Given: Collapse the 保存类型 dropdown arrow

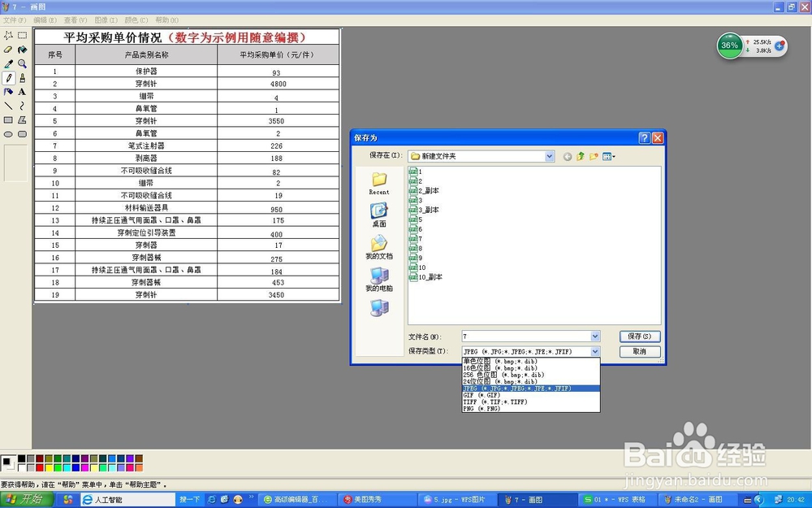Looking at the screenshot, I should (x=595, y=351).
